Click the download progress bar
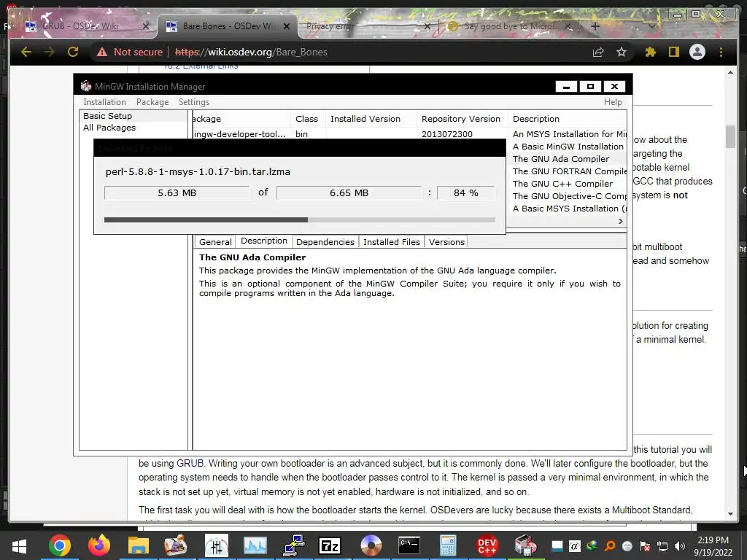This screenshot has height=560, width=747. point(300,219)
